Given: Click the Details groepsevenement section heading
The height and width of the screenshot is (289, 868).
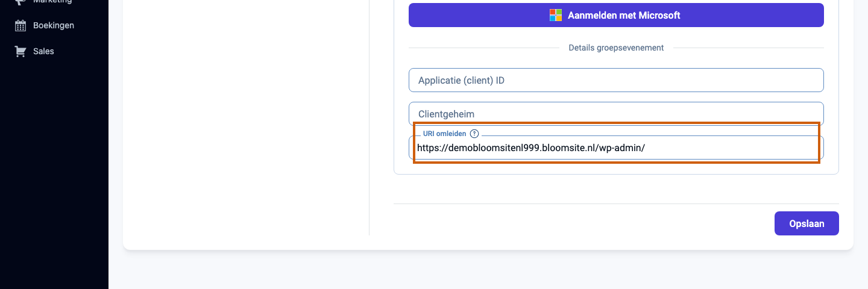Looking at the screenshot, I should [x=616, y=48].
